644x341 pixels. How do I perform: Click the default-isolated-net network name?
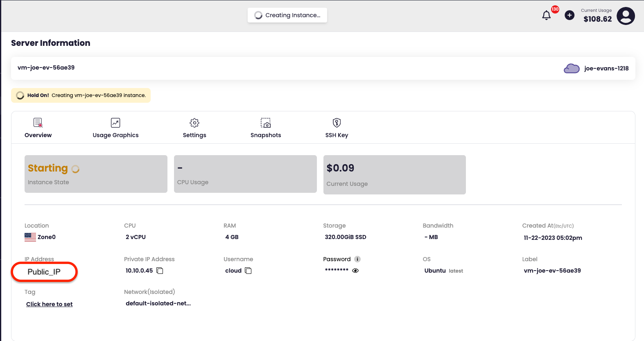click(158, 303)
